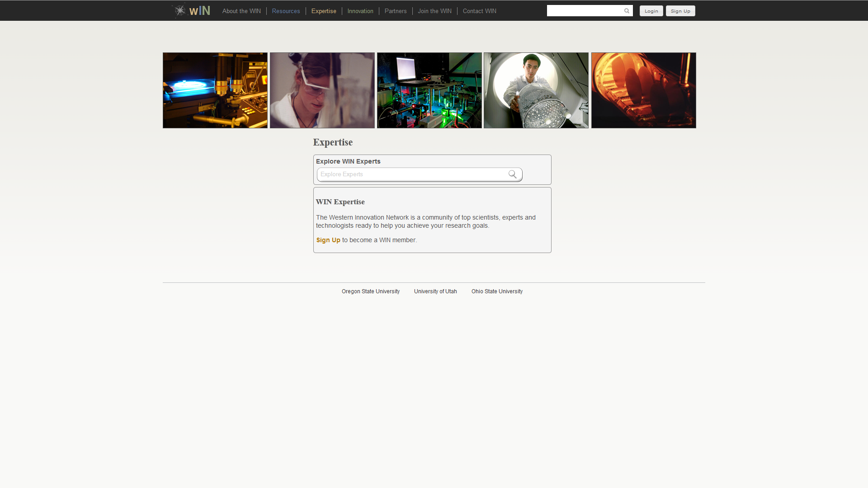Click the Login button
Screen dimensions: 868x488
click(651, 11)
